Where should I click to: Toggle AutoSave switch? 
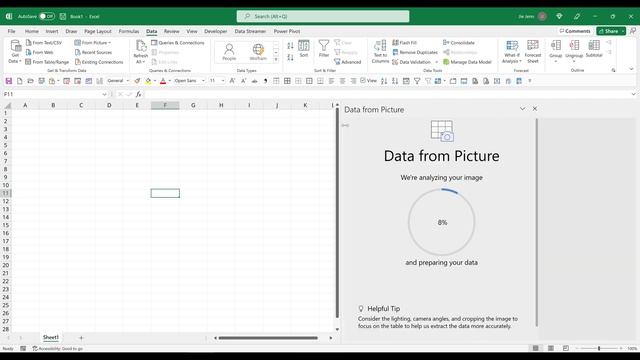click(x=47, y=16)
